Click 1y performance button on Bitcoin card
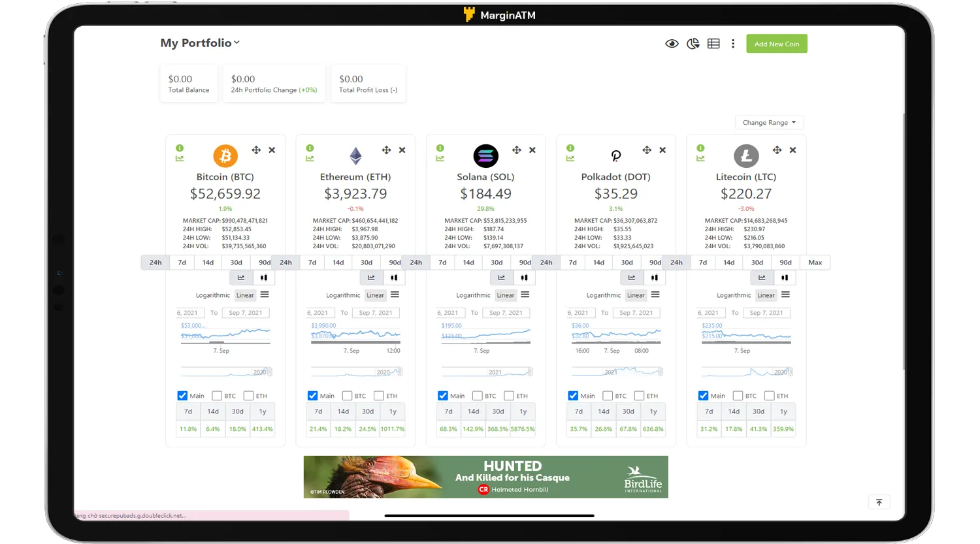This screenshot has height=544, width=980. tap(263, 411)
